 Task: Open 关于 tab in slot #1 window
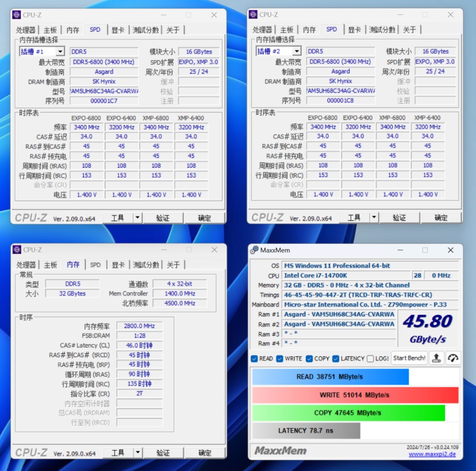pyautogui.click(x=173, y=30)
